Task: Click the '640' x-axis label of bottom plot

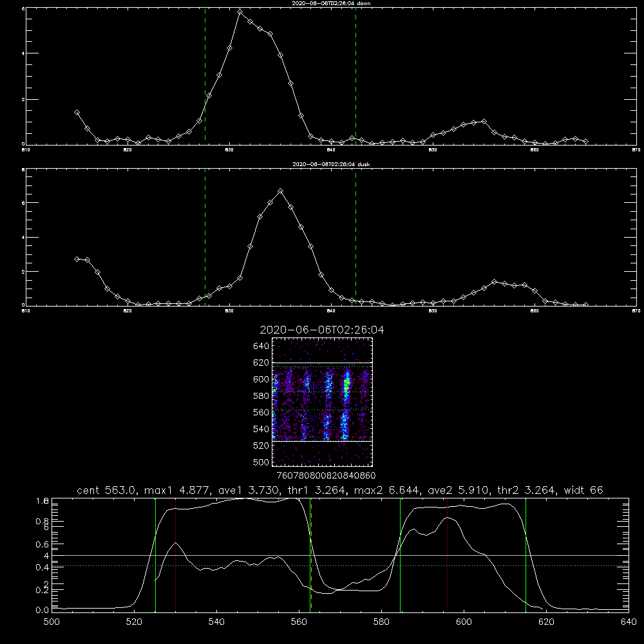Action: click(x=629, y=622)
